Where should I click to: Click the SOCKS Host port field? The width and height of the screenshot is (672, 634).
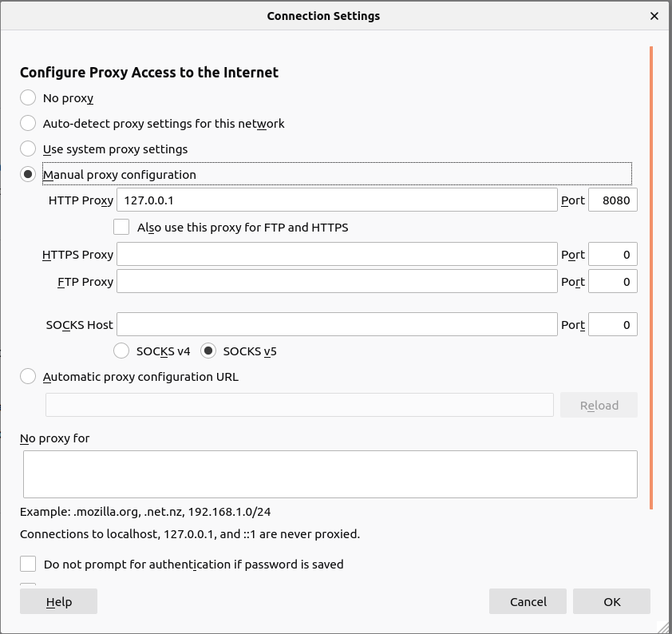[x=612, y=325]
